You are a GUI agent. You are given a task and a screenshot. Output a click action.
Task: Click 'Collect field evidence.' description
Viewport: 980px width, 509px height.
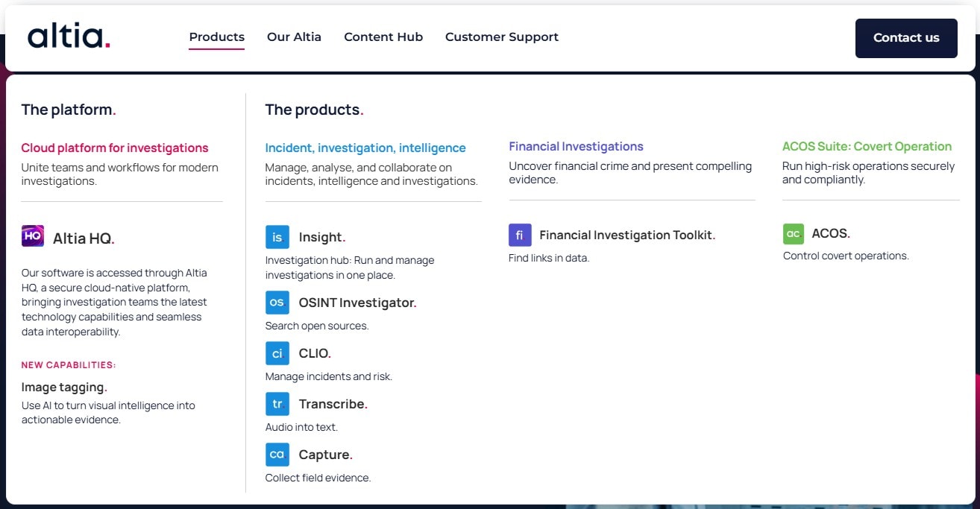point(318,478)
